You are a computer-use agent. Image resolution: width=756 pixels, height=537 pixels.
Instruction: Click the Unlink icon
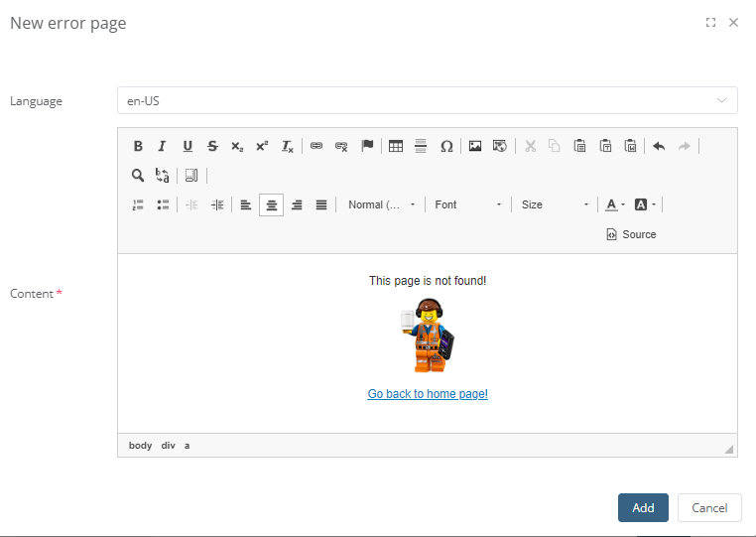(341, 146)
